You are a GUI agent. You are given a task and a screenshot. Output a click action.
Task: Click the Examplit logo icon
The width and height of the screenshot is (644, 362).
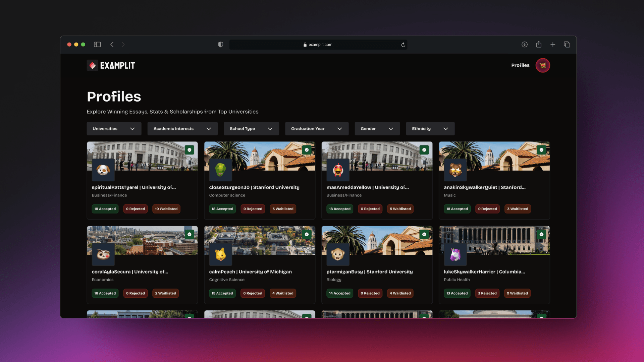click(x=93, y=65)
